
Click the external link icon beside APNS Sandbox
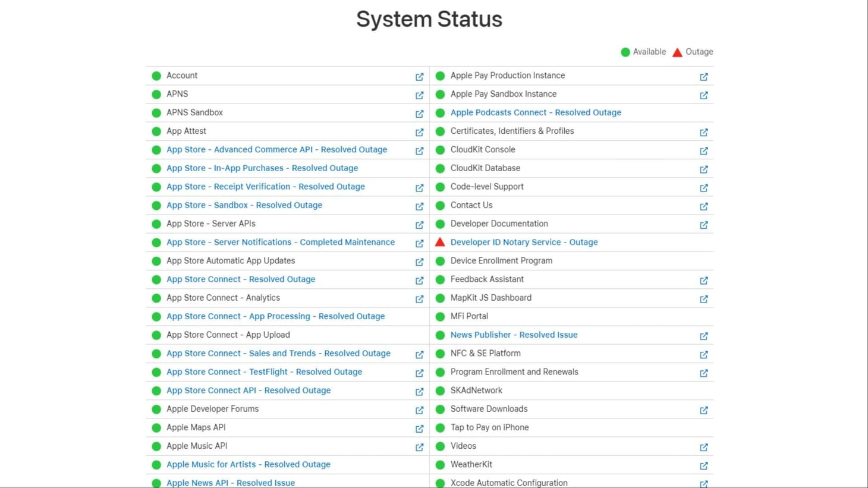coord(419,114)
